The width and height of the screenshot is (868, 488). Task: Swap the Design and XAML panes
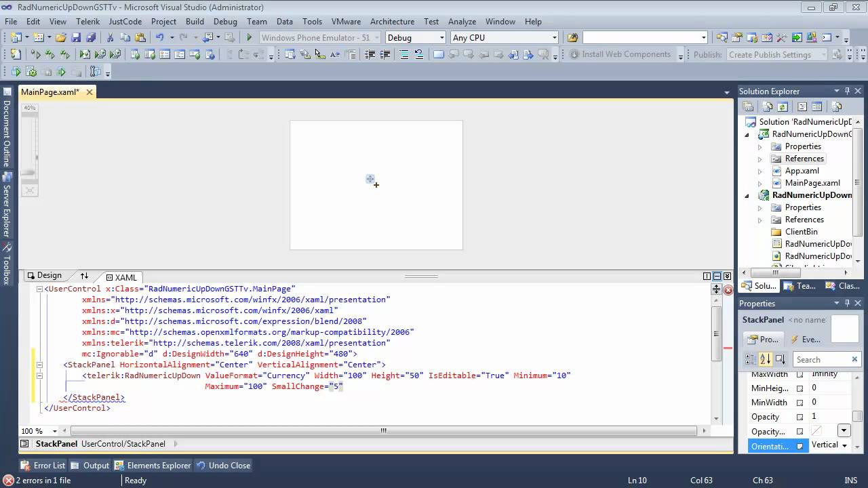84,276
